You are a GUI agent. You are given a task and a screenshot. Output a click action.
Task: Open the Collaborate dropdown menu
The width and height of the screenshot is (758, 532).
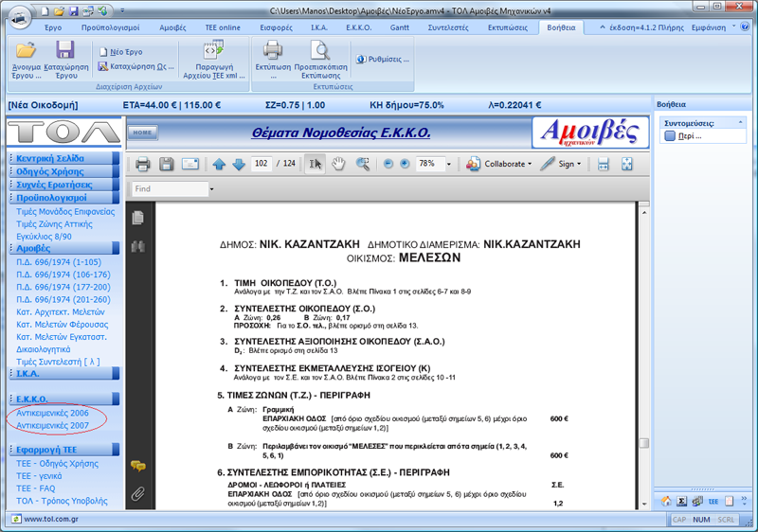pos(499,164)
